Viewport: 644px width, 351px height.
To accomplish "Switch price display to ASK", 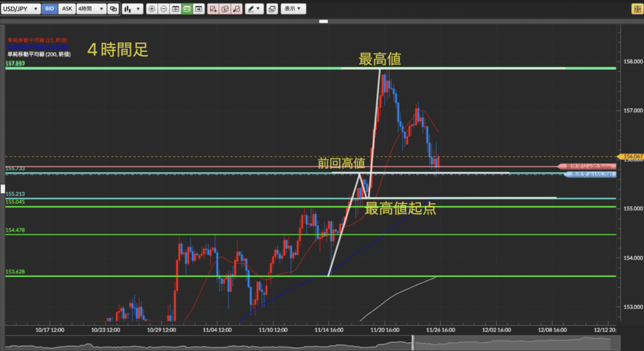I will click(x=67, y=9).
